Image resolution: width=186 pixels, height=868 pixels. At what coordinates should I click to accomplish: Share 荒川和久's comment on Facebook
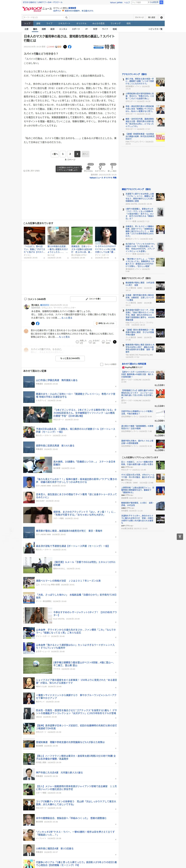pyautogui.click(x=38, y=323)
